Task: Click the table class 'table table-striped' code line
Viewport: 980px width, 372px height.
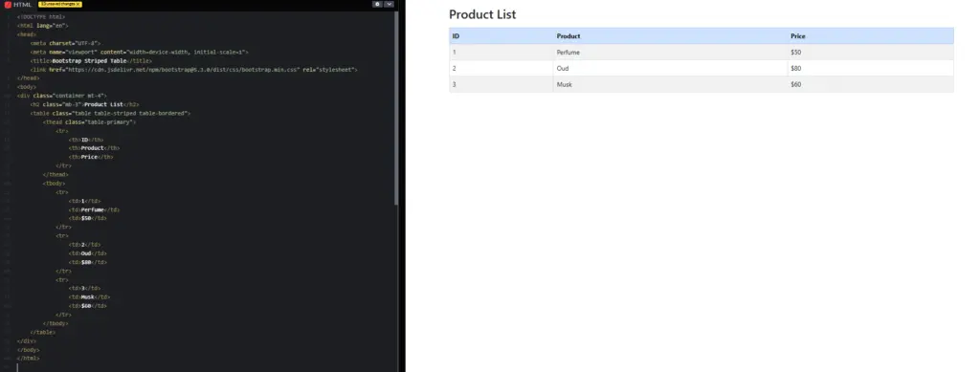Action: pos(110,114)
